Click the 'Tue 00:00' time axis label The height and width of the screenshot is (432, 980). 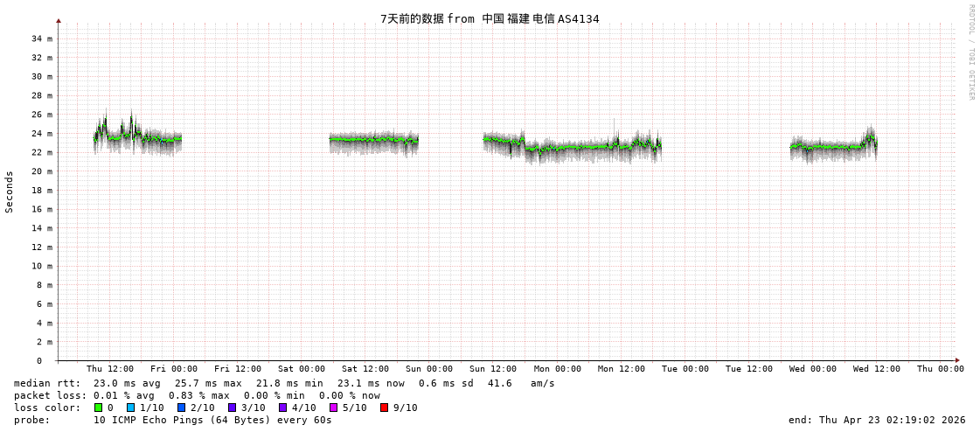click(685, 369)
